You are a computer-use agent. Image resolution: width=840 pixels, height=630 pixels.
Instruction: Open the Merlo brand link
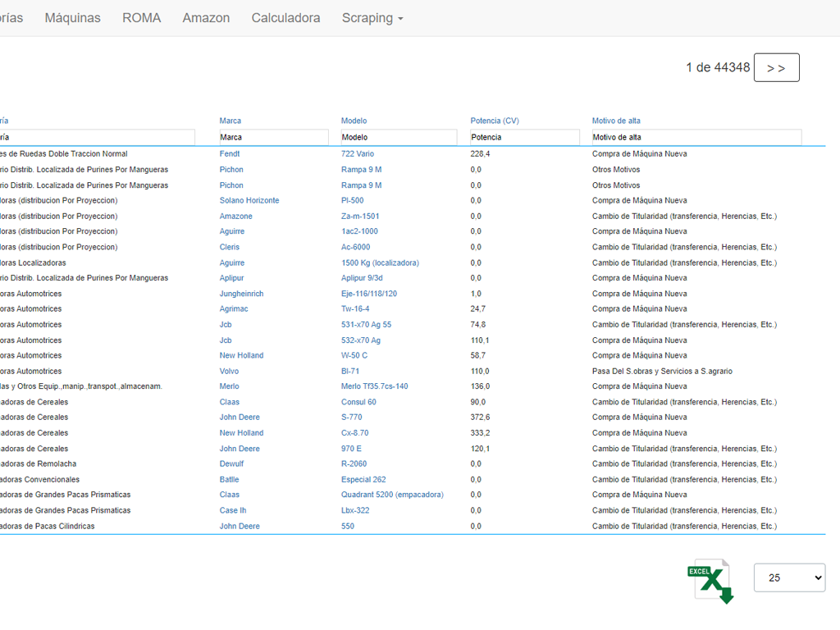229,386
